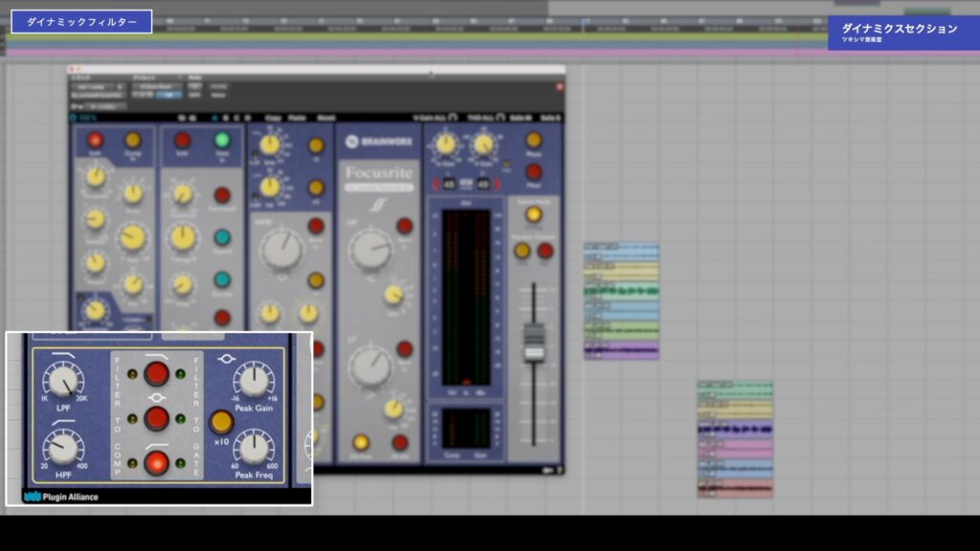The width and height of the screenshot is (980, 551).
Task: Select settings slot B in the plugin toolbar
Action: 225,118
